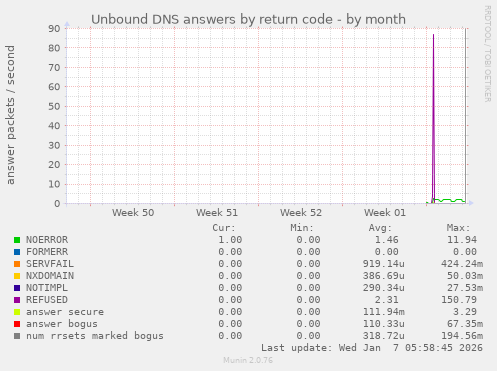The height and width of the screenshot is (371, 497).
Task: Click the y-axis label 10
Action: (54, 184)
